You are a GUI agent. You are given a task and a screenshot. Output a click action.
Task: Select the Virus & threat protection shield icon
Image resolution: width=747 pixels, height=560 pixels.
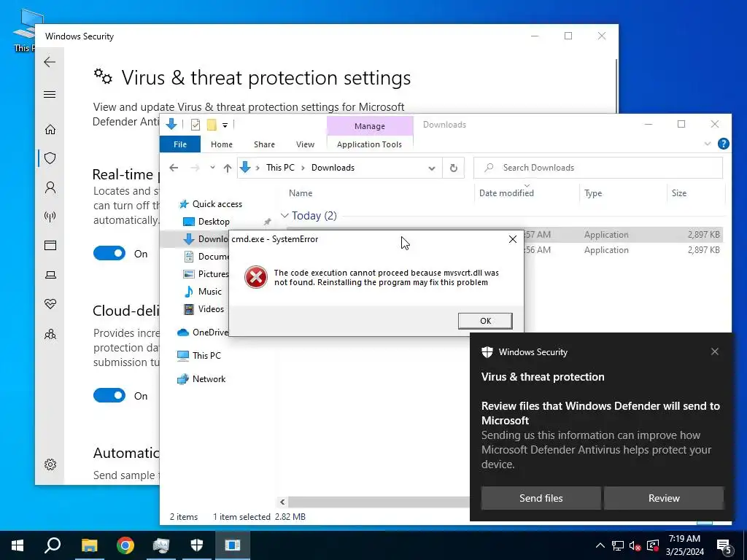(x=50, y=158)
